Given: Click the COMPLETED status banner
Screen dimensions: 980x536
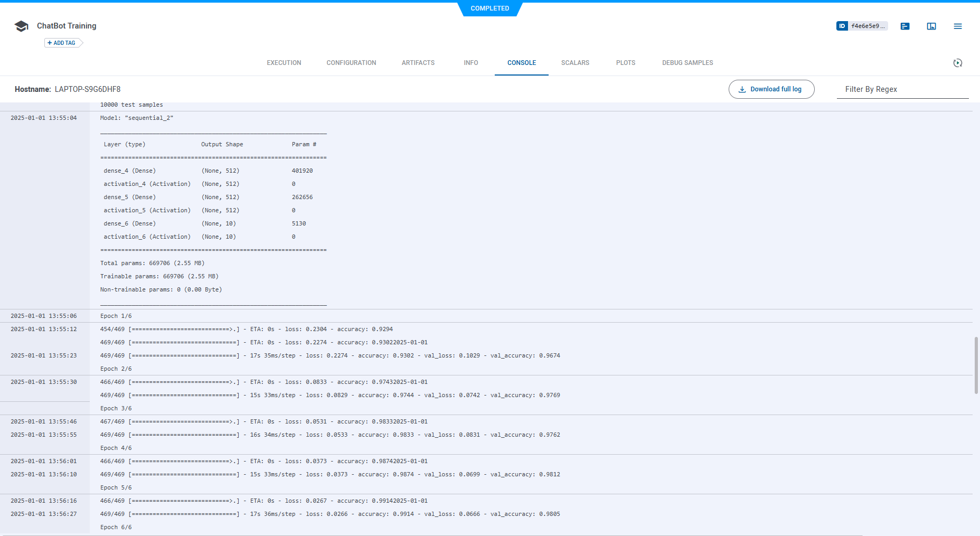Looking at the screenshot, I should 490,8.
